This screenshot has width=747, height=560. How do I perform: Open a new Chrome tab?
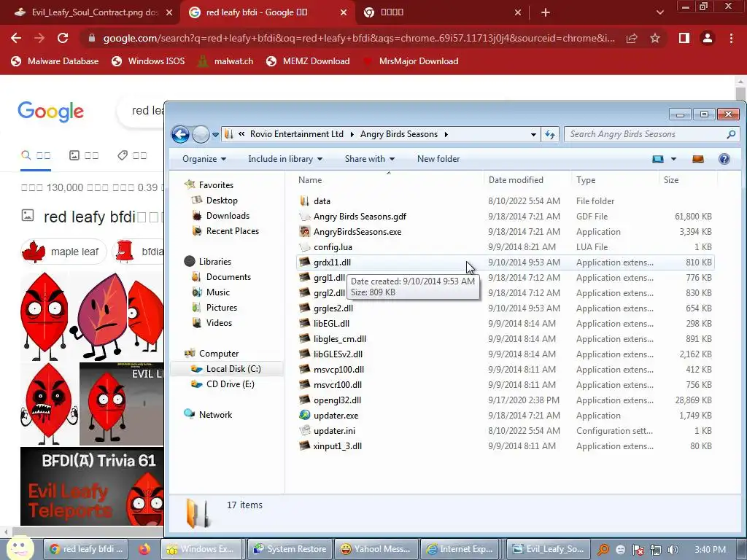pyautogui.click(x=546, y=12)
